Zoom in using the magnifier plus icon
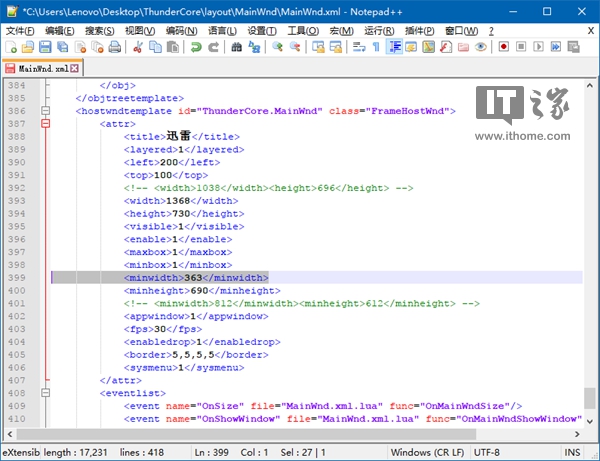The height and width of the screenshot is (461, 600). click(x=277, y=47)
